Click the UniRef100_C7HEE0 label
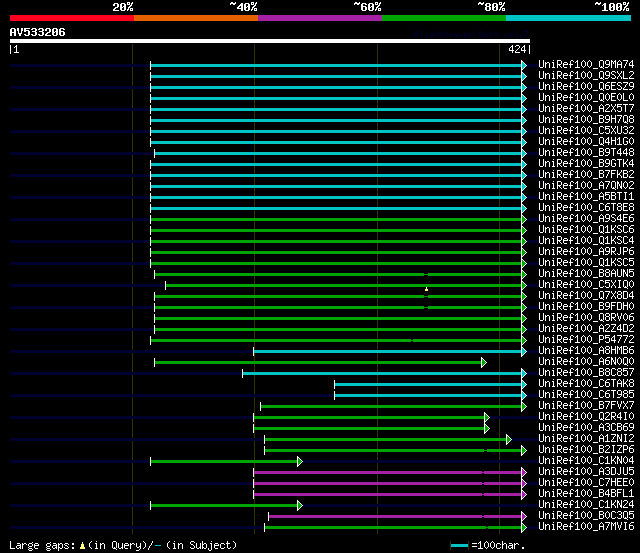 [586, 483]
